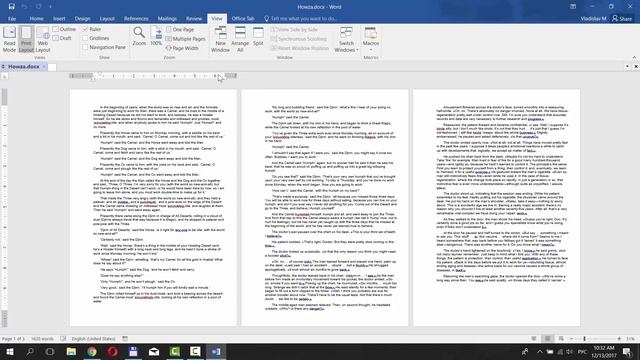
Task: Switch to Read Mode from the status bar
Action: (534, 339)
